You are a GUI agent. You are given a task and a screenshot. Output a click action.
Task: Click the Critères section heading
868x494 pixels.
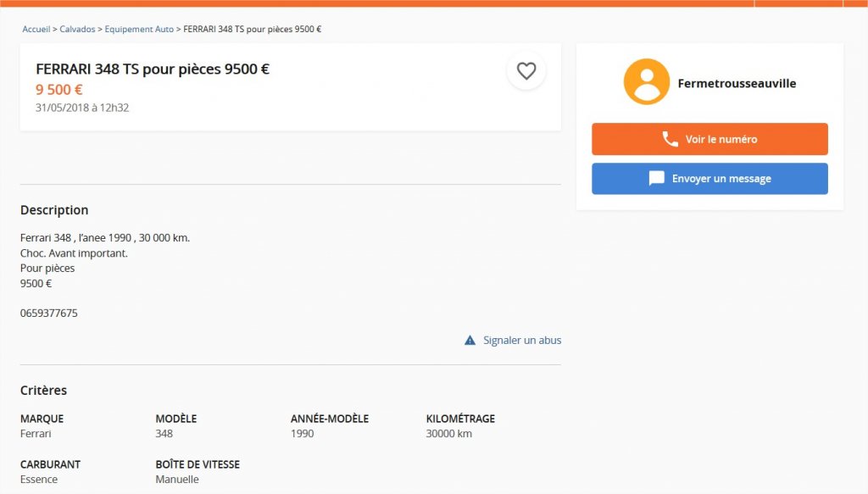point(43,391)
